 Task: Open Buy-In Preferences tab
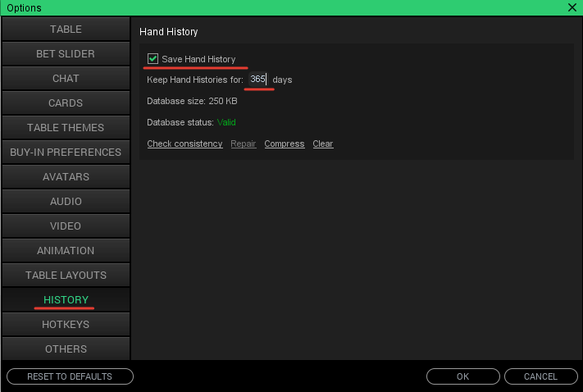(x=66, y=152)
